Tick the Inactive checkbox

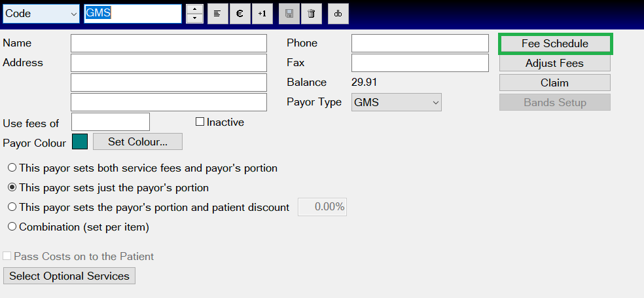point(200,122)
